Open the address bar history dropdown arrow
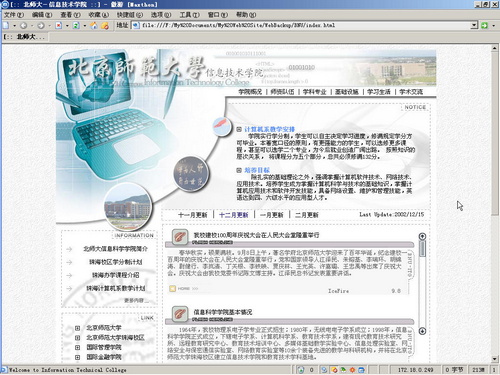This screenshot has width=500, height=375. [x=474, y=25]
